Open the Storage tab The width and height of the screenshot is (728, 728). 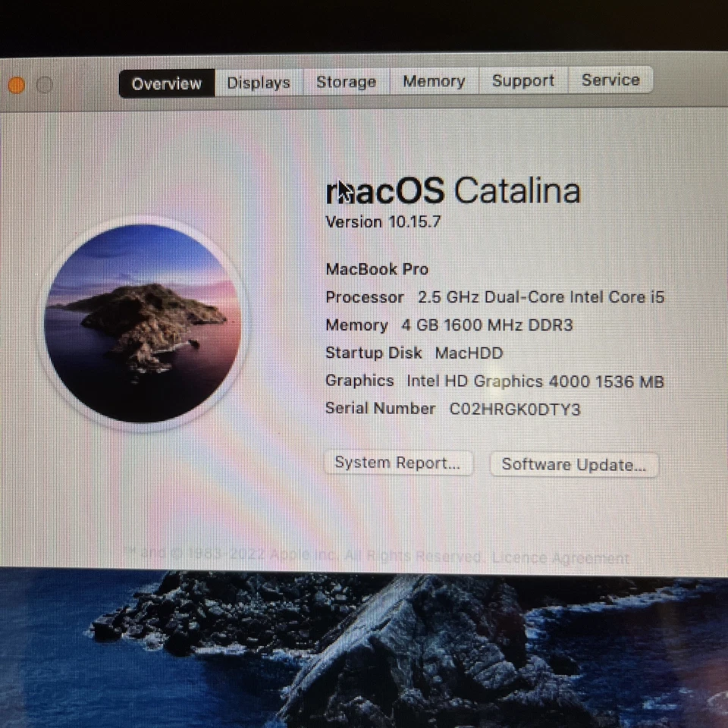click(x=346, y=81)
